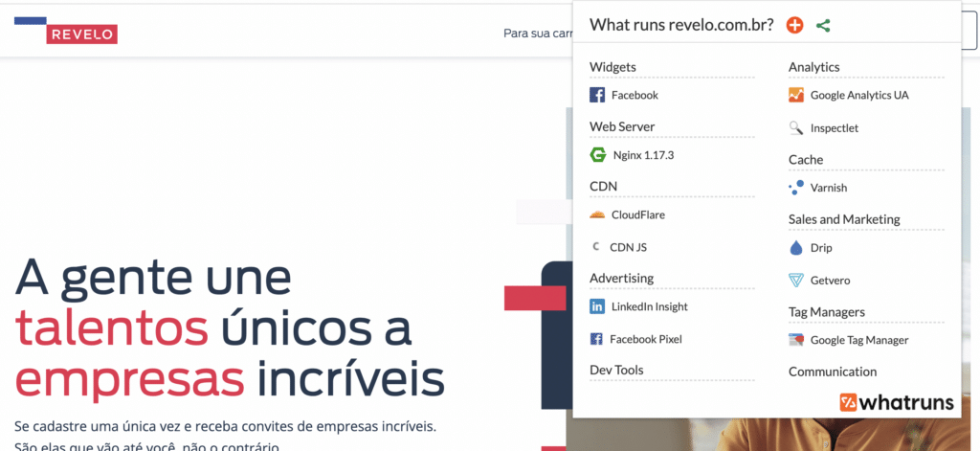The width and height of the screenshot is (980, 451).
Task: Click the LinkedIn Insight icon
Action: [597, 306]
